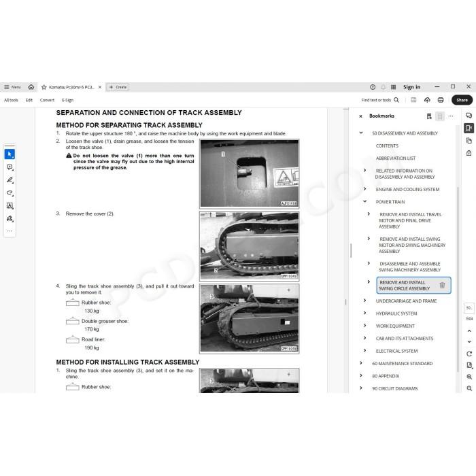The height and width of the screenshot is (476, 476).
Task: Open Bookmarks panel options ellipsis
Action: click(x=451, y=116)
